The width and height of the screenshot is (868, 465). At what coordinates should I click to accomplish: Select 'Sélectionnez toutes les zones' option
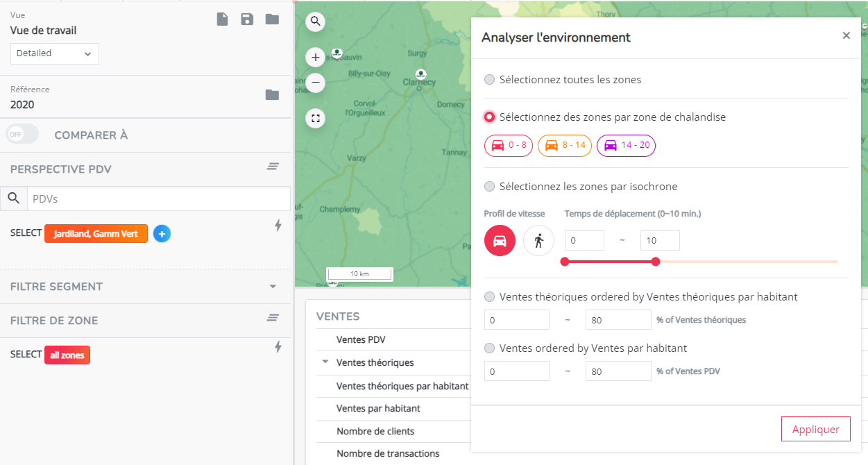490,79
